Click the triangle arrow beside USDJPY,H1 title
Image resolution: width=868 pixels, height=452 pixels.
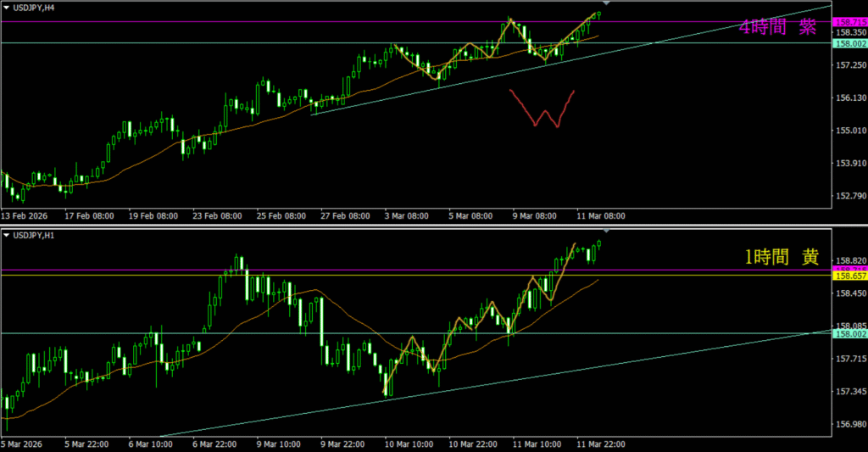[7, 234]
